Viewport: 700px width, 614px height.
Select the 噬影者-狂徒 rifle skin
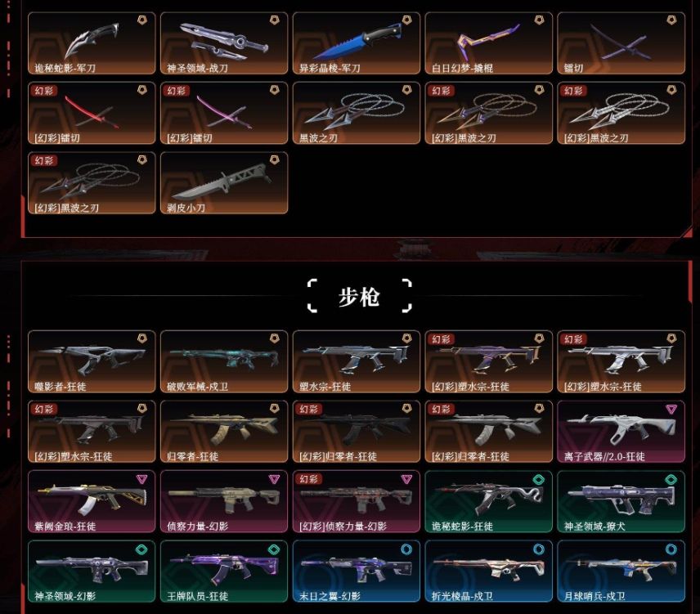point(92,361)
